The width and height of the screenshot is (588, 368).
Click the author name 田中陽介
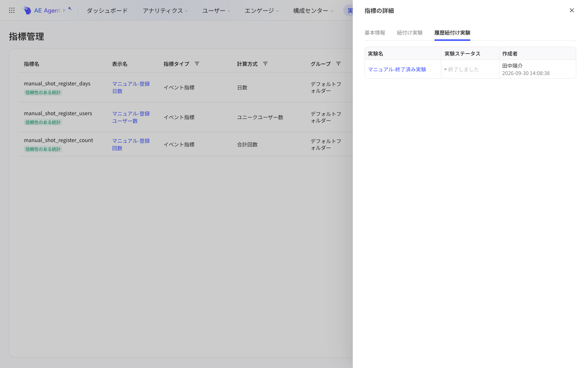[512, 66]
